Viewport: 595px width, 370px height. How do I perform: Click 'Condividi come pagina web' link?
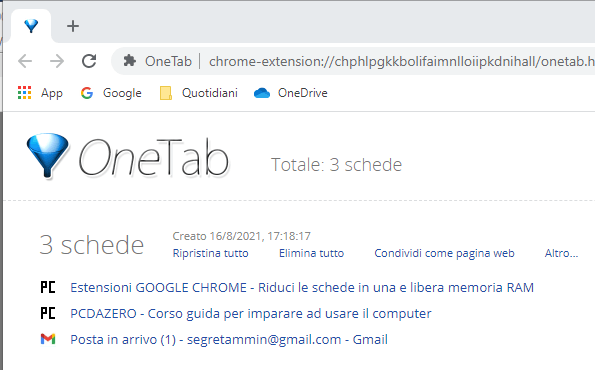point(444,253)
